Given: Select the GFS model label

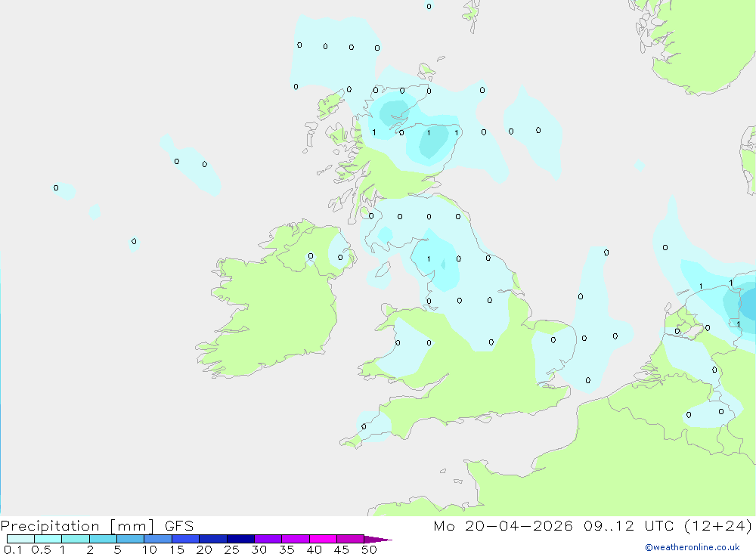Looking at the screenshot, I should coord(179,526).
